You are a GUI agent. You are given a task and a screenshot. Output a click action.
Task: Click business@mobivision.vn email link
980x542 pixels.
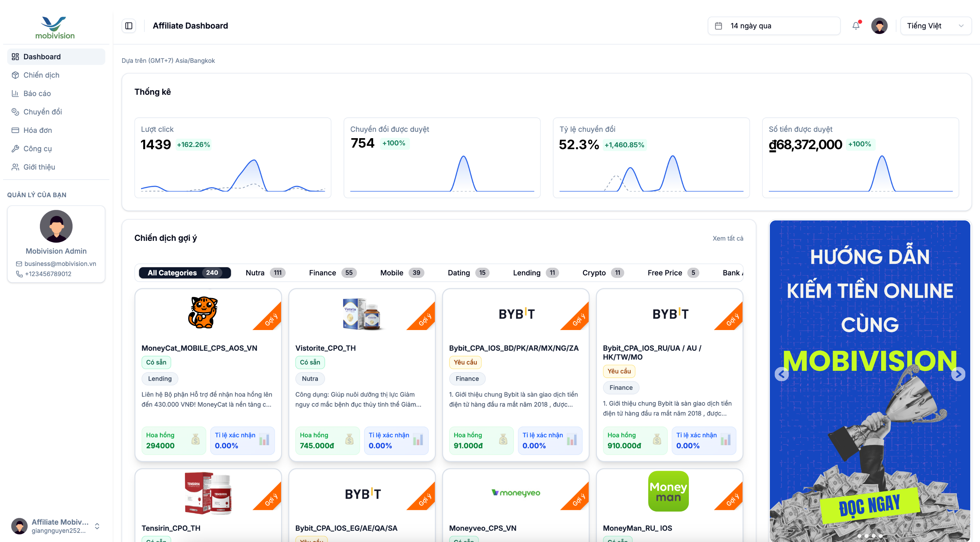coord(60,263)
